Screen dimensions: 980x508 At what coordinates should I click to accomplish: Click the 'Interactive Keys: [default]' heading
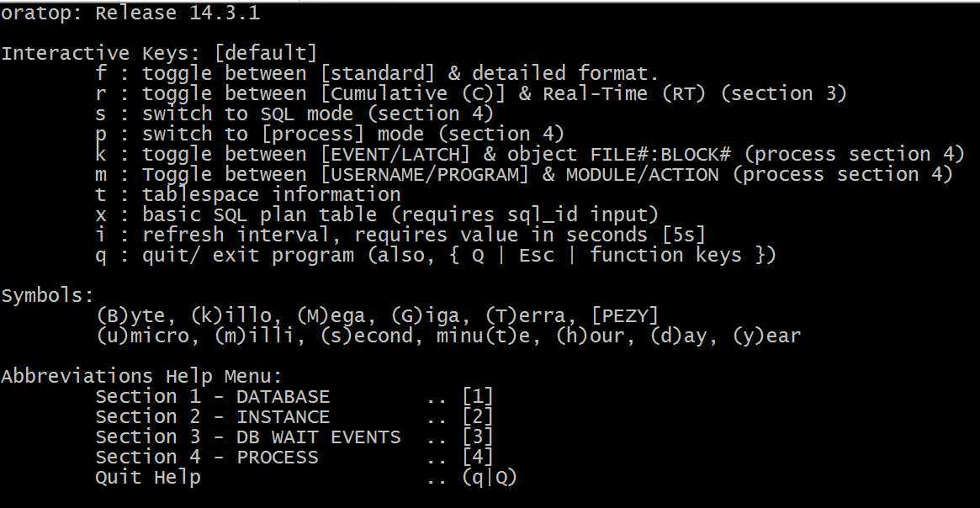(x=159, y=53)
